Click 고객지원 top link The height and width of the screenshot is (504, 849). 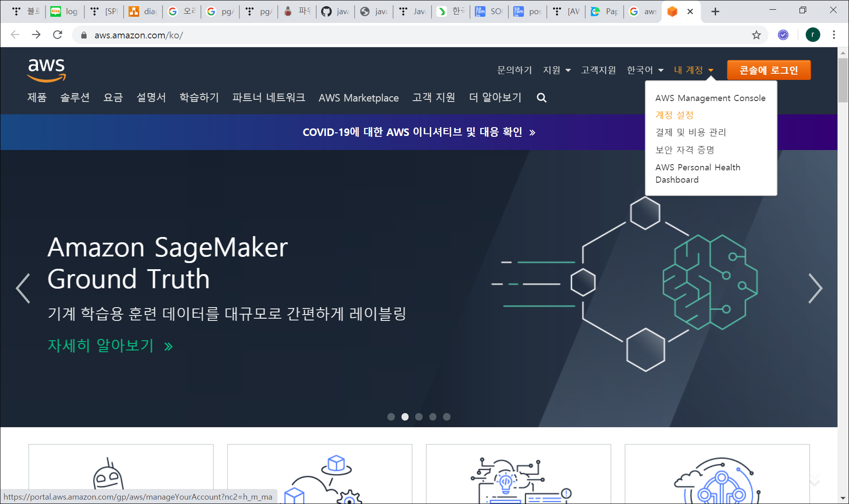(x=599, y=70)
